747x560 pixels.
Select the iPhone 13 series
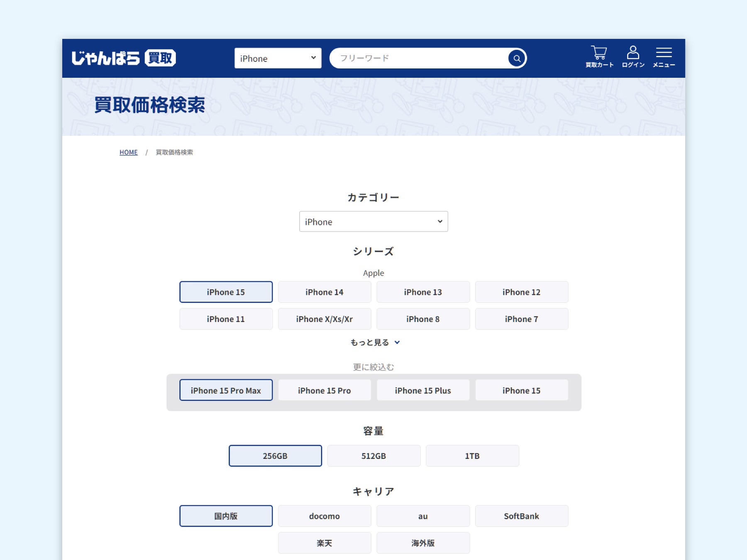(x=423, y=292)
